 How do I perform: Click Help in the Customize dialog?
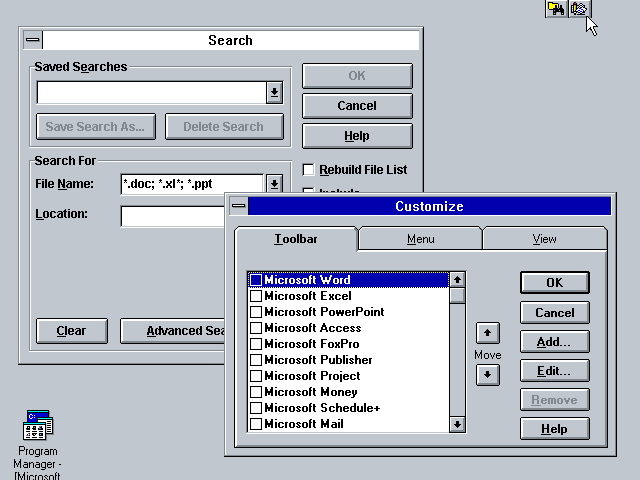(555, 429)
